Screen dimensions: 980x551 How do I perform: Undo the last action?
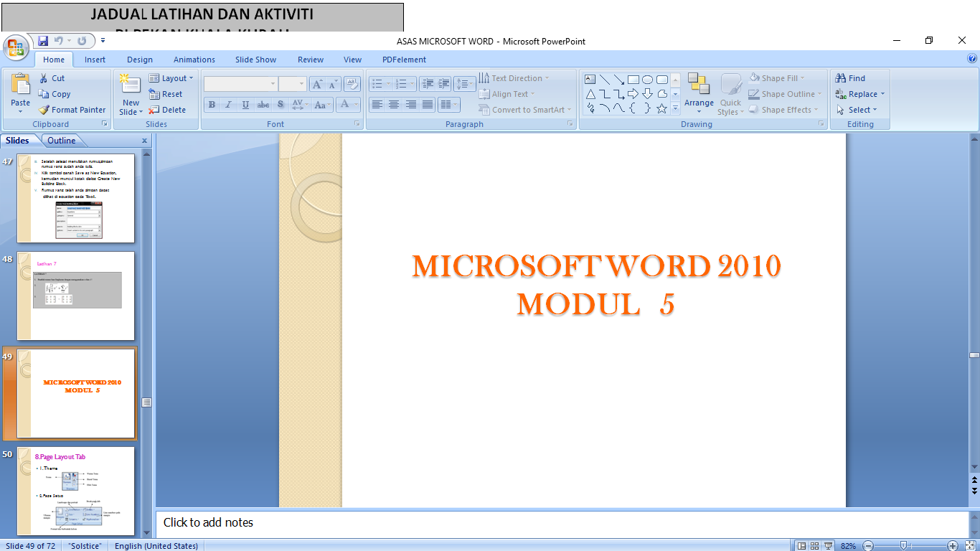[x=59, y=41]
